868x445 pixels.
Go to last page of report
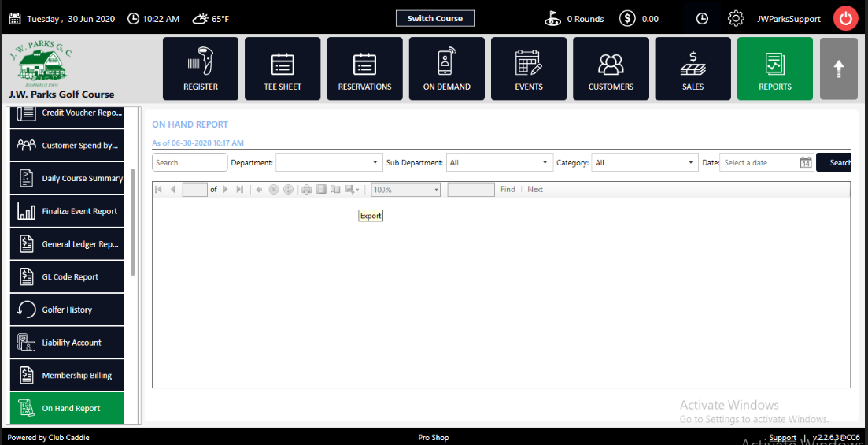click(x=240, y=190)
